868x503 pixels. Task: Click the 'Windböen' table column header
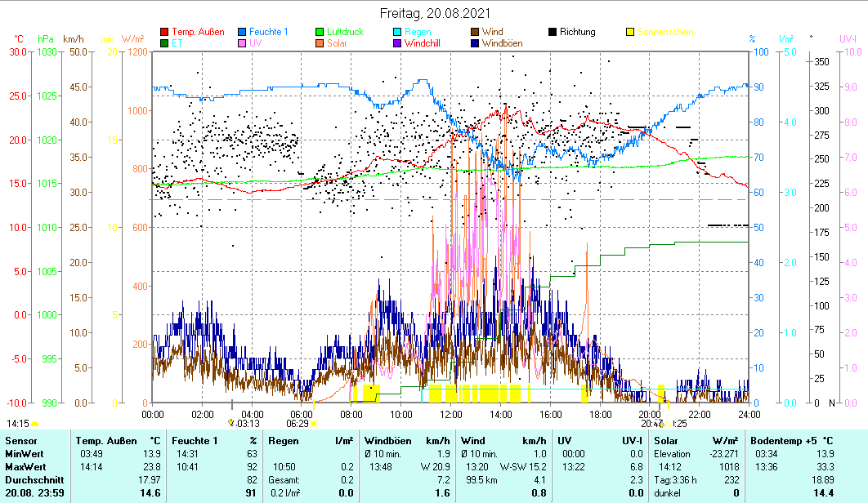388,441
